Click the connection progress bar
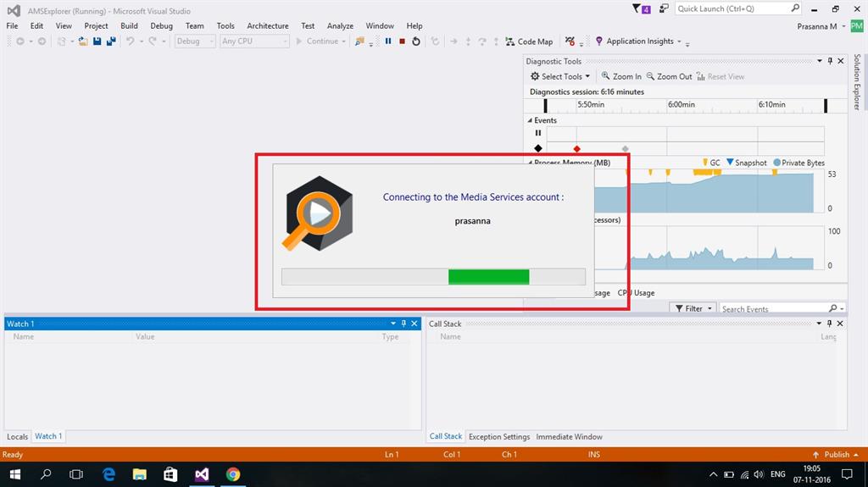 click(x=433, y=277)
